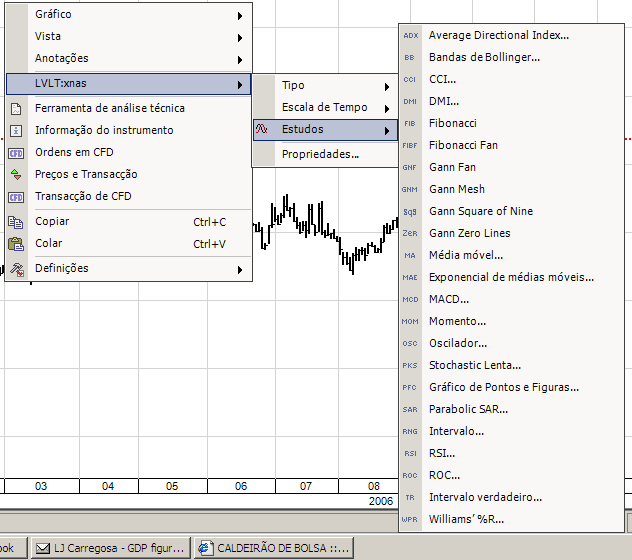This screenshot has height=560, width=632.
Task: Click the arrows icon for Preços e Transacção
Action: pos(16,175)
